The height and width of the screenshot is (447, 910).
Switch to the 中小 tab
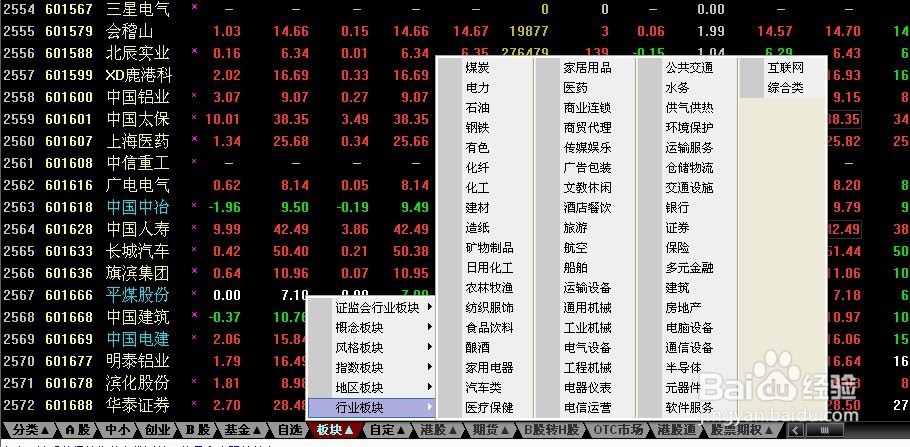point(116,430)
